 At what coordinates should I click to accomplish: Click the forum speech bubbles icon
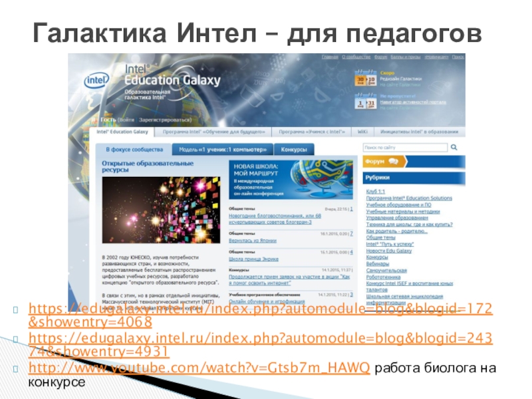(x=394, y=162)
